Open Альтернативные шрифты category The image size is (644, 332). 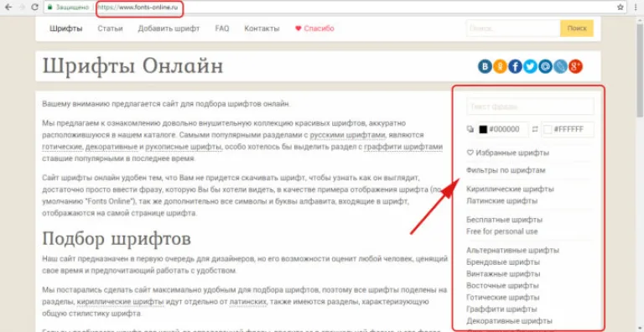(512, 250)
